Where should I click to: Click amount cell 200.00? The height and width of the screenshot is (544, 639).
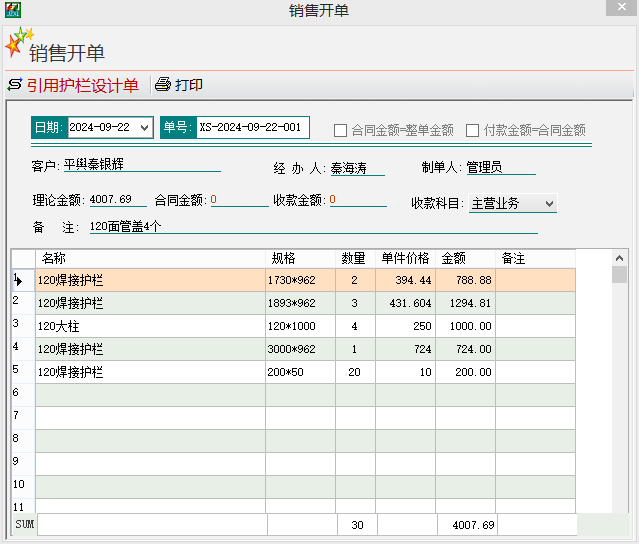[465, 372]
